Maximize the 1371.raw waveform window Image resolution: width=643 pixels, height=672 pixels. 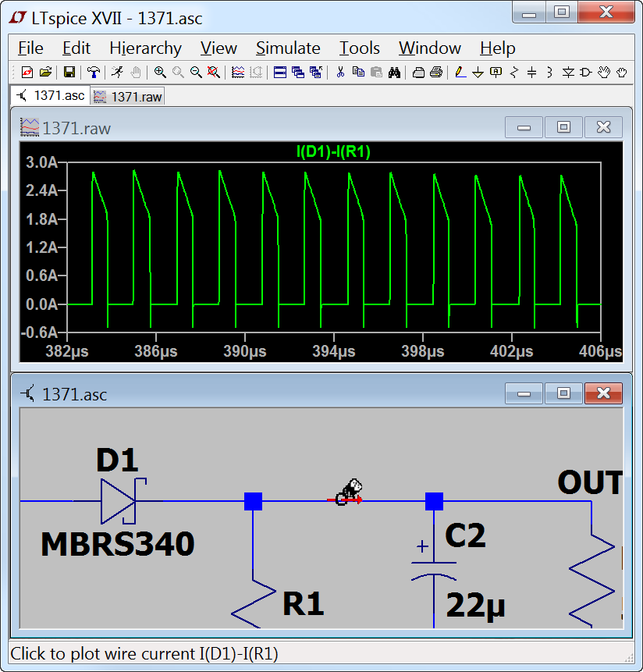tap(563, 127)
